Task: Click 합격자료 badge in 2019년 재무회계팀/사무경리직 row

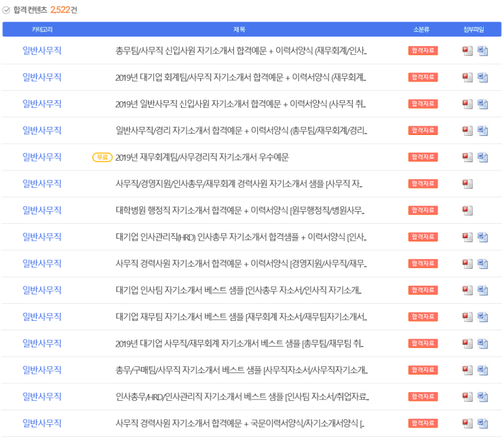Action: (x=423, y=157)
